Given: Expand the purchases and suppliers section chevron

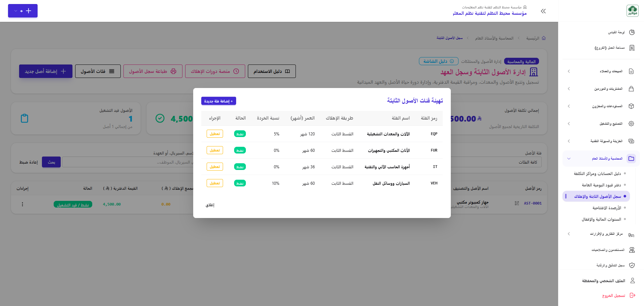Looking at the screenshot, I should pyautogui.click(x=569, y=89).
